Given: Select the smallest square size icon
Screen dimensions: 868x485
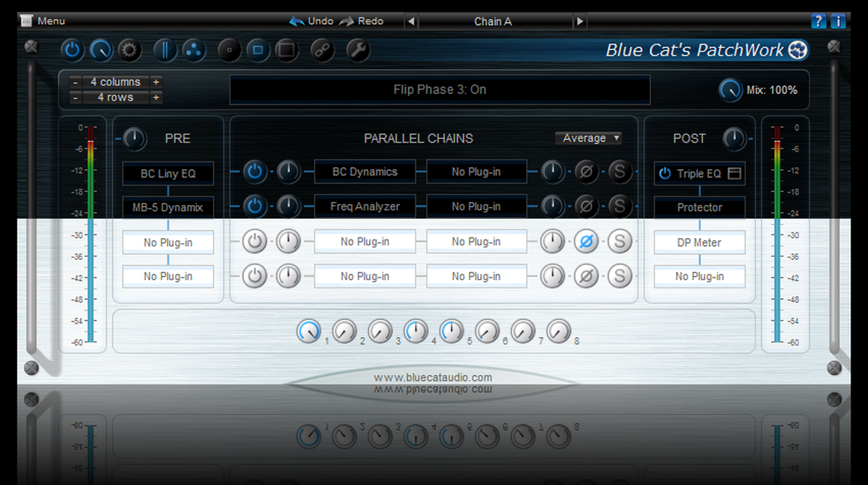Looking at the screenshot, I should pyautogui.click(x=229, y=50).
